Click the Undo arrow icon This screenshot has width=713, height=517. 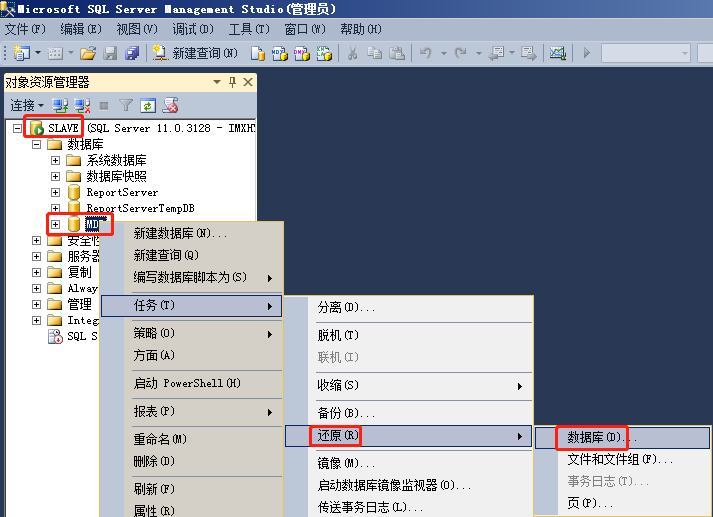coord(426,53)
